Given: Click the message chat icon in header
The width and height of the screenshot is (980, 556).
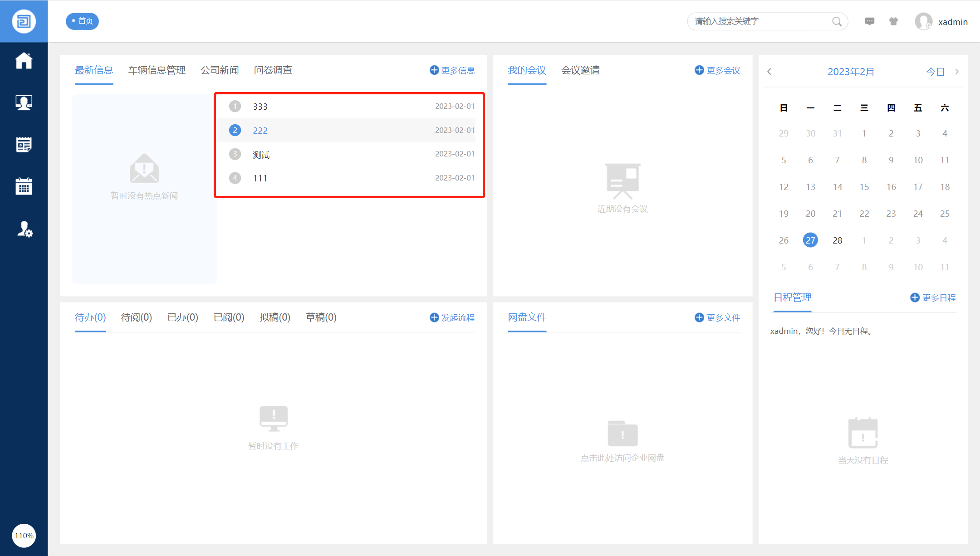Looking at the screenshot, I should point(869,21).
